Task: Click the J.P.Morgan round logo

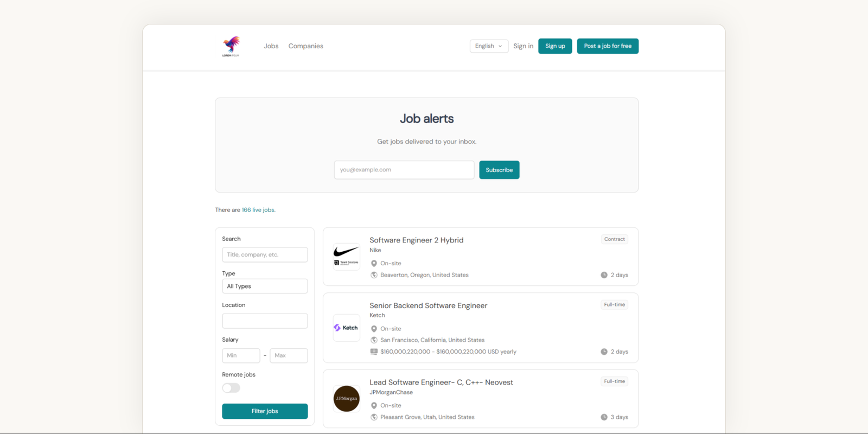Action: click(346, 399)
